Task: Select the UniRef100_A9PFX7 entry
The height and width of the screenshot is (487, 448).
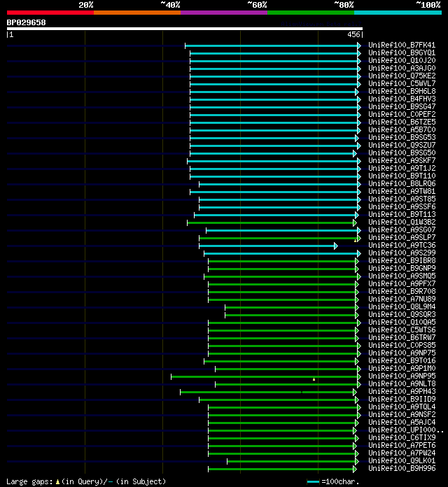Action: tap(402, 283)
